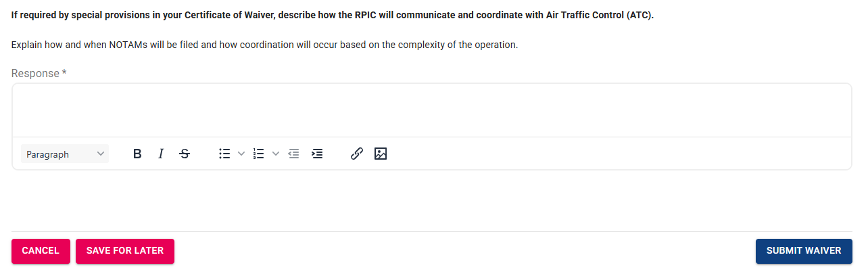Insert an image into the response
The width and height of the screenshot is (868, 274).
point(381,154)
